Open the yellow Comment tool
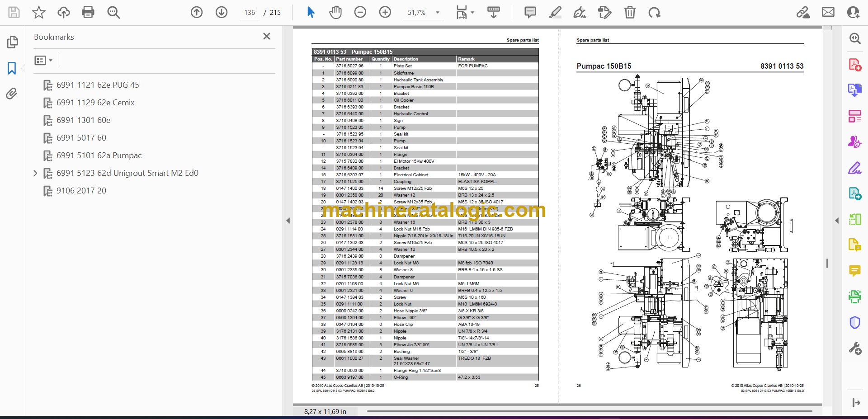868x419 pixels. pos(855,271)
